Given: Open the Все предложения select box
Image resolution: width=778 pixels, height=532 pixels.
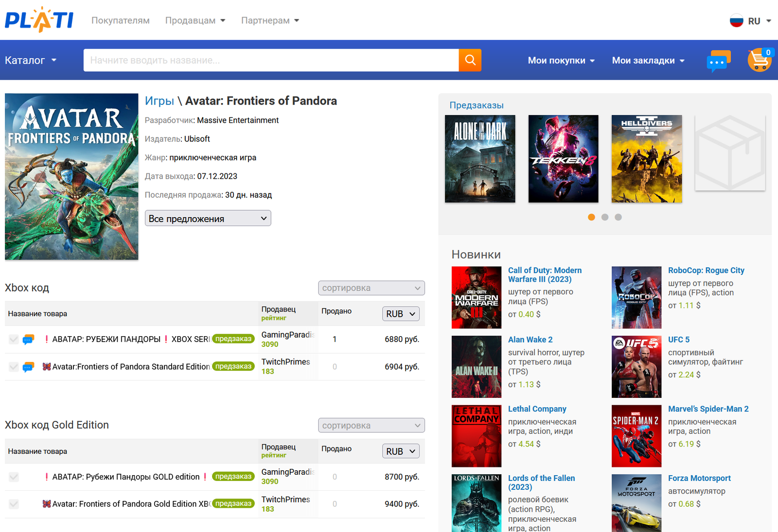Looking at the screenshot, I should [x=208, y=218].
